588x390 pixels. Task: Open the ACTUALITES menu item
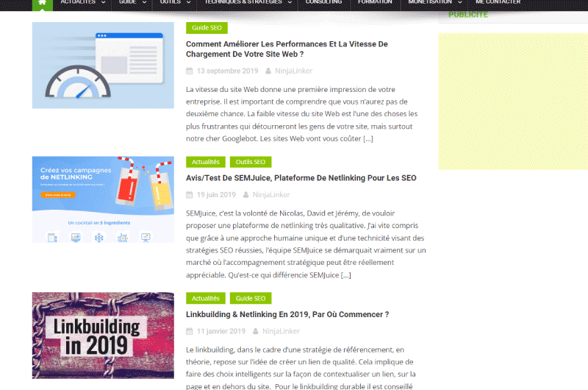coord(78,2)
